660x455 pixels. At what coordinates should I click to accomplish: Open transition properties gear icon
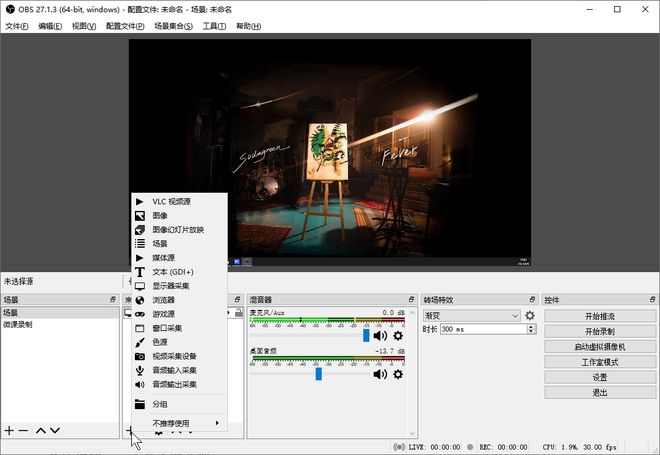(x=530, y=315)
